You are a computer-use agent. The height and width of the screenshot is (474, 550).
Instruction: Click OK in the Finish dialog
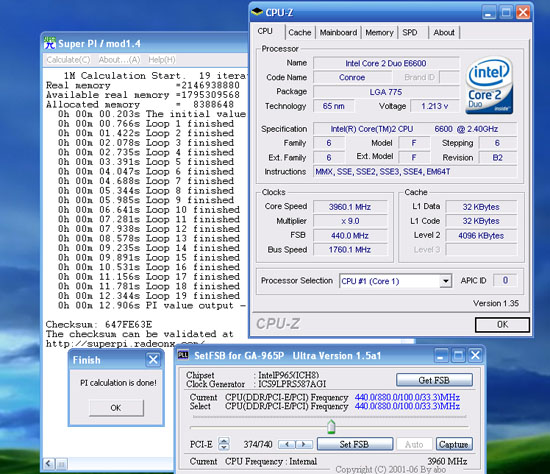pos(116,408)
